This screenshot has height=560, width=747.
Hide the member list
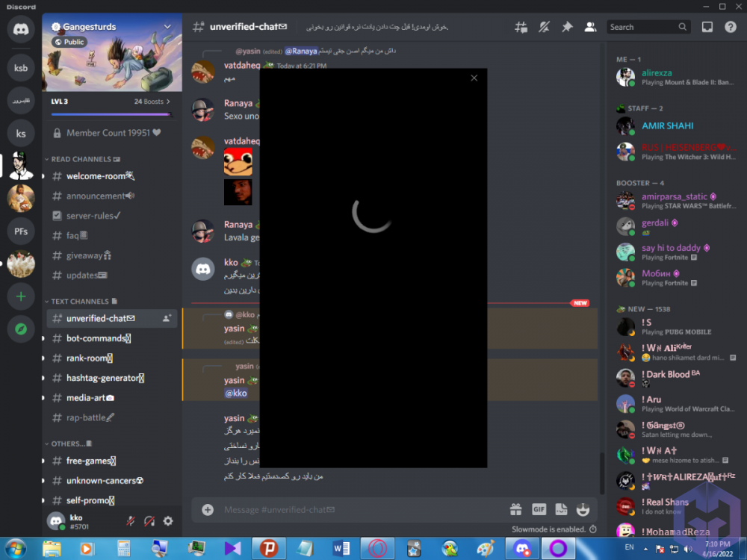click(x=590, y=27)
